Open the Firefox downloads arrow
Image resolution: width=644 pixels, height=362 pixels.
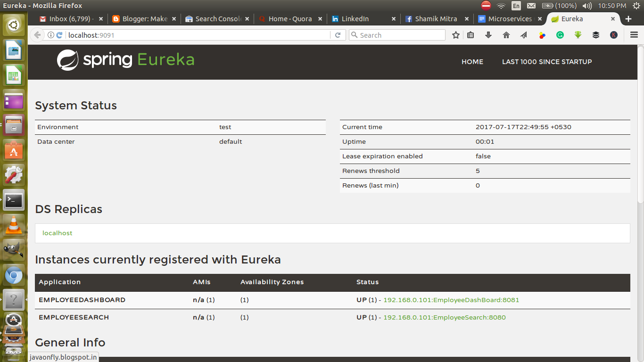point(488,35)
